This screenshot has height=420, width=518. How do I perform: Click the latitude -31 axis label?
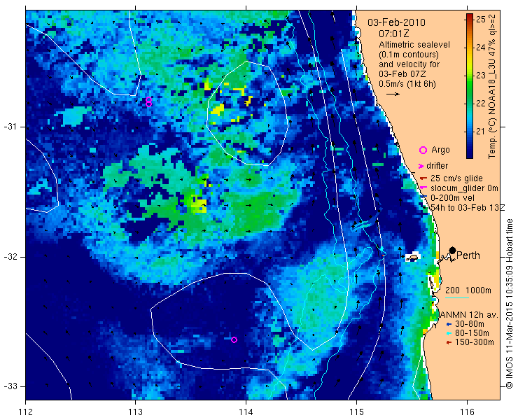point(10,127)
